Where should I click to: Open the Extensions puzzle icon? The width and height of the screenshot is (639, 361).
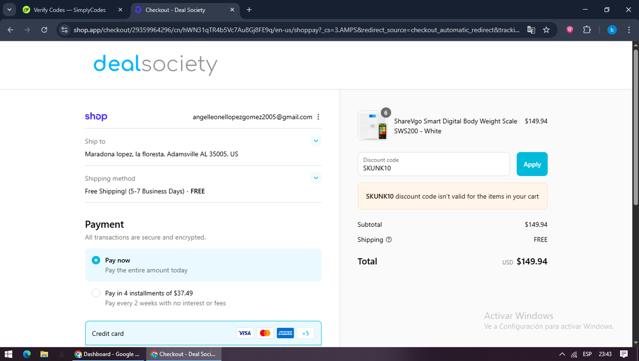[586, 30]
